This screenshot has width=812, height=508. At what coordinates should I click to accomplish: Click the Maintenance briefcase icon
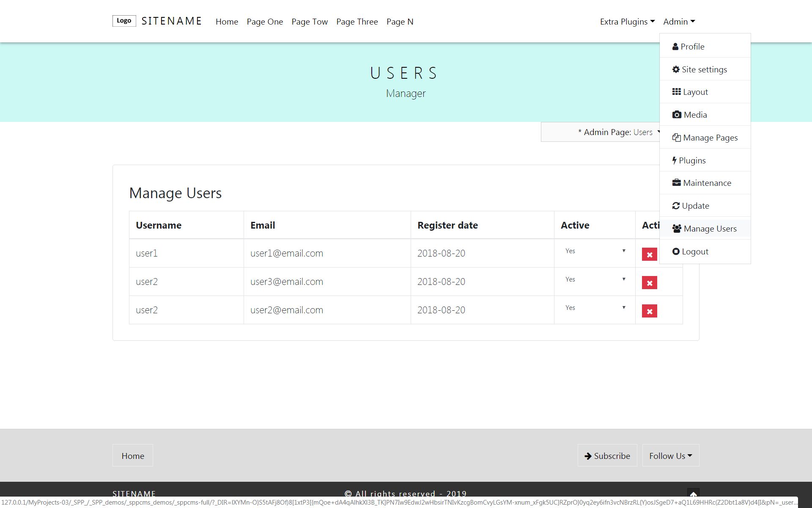[x=676, y=183]
